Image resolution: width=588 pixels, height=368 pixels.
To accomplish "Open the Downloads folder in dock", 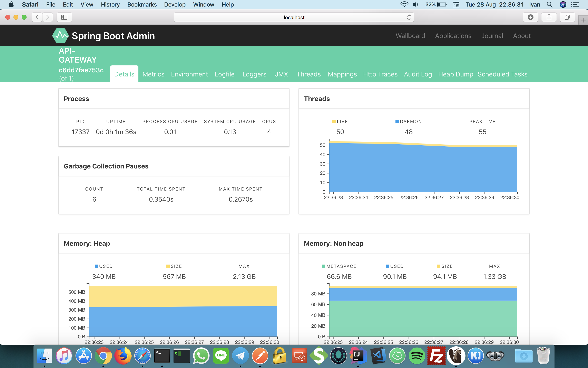I will coord(524,356).
